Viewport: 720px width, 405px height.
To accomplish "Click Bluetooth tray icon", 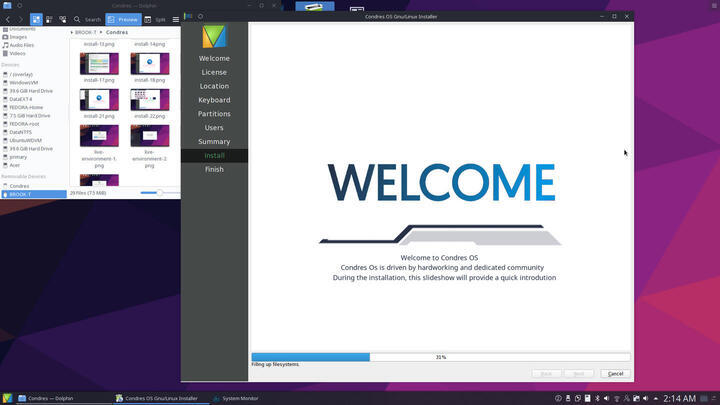I will [597, 398].
